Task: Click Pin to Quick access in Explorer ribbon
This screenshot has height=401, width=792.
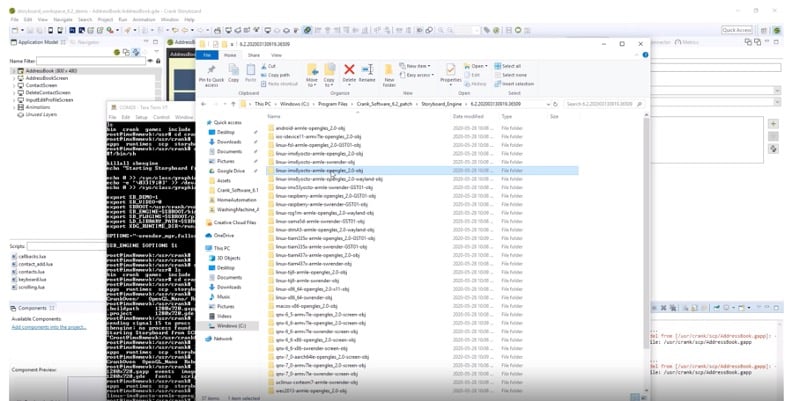Action: click(211, 75)
